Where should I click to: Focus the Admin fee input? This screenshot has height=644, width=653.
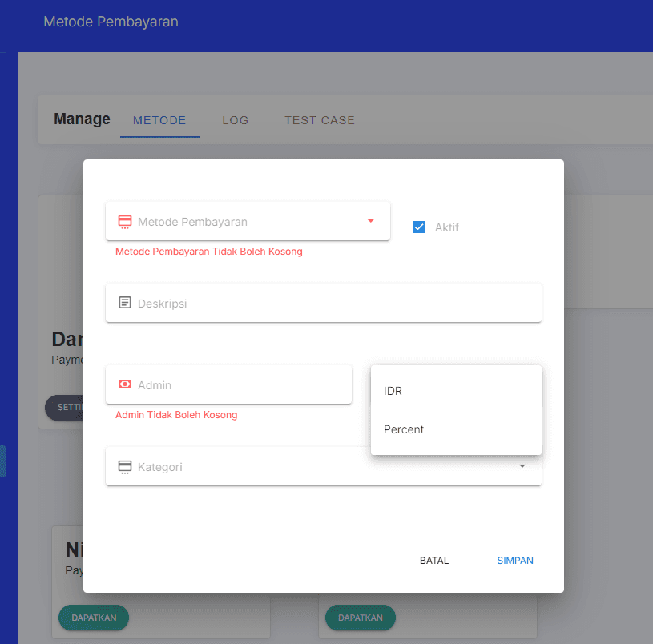pyautogui.click(x=240, y=385)
